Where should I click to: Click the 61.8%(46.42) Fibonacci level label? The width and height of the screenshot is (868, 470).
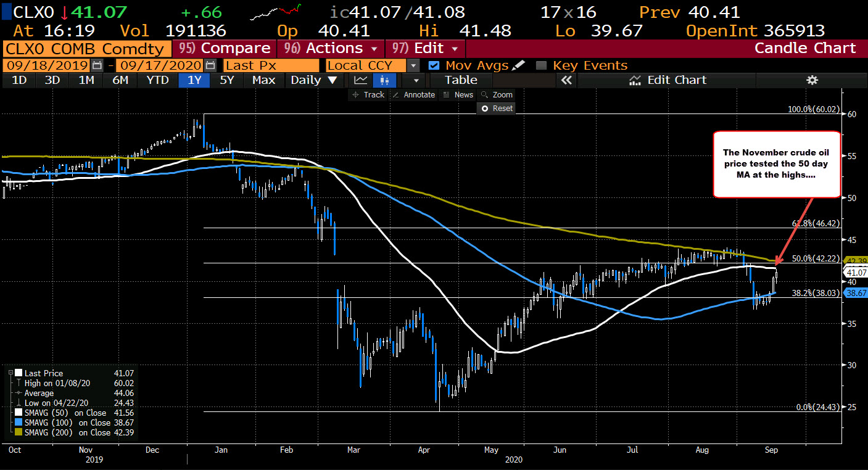click(814, 223)
